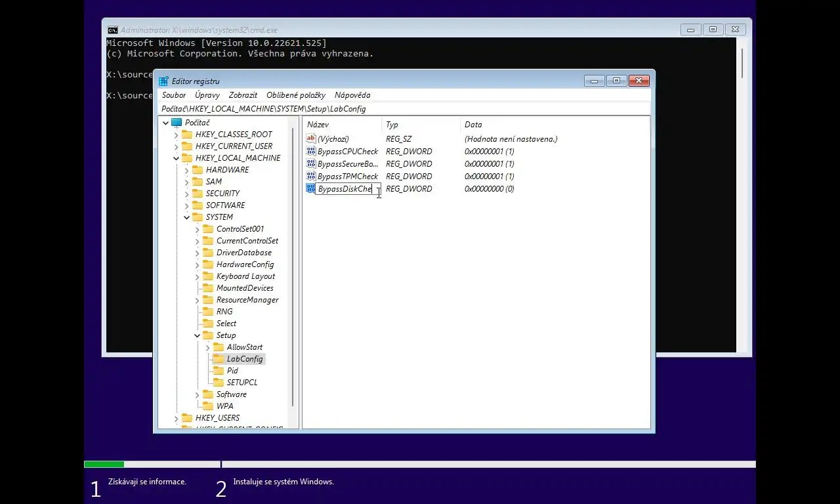Click the SOFTWARE folder icon

198,205
